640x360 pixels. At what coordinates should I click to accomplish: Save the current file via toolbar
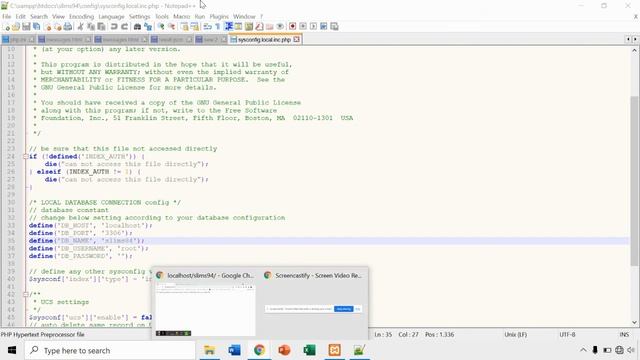point(26,27)
